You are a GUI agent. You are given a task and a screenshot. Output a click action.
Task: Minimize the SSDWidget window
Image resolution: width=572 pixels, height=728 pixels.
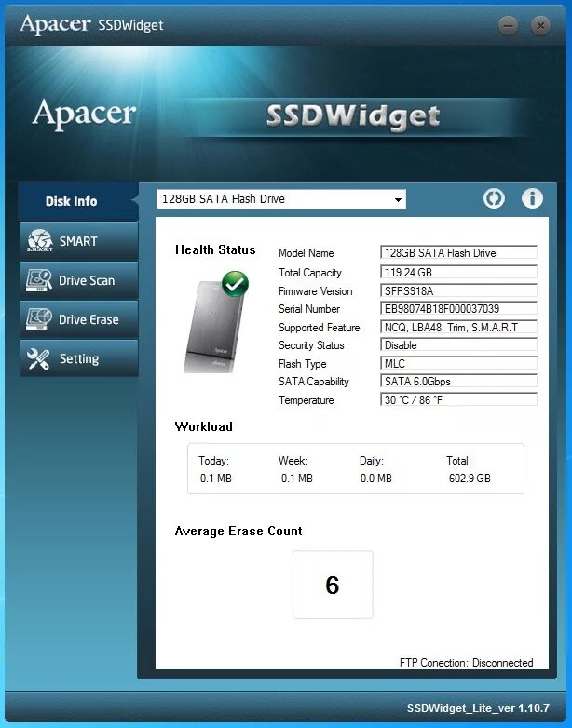(x=508, y=25)
